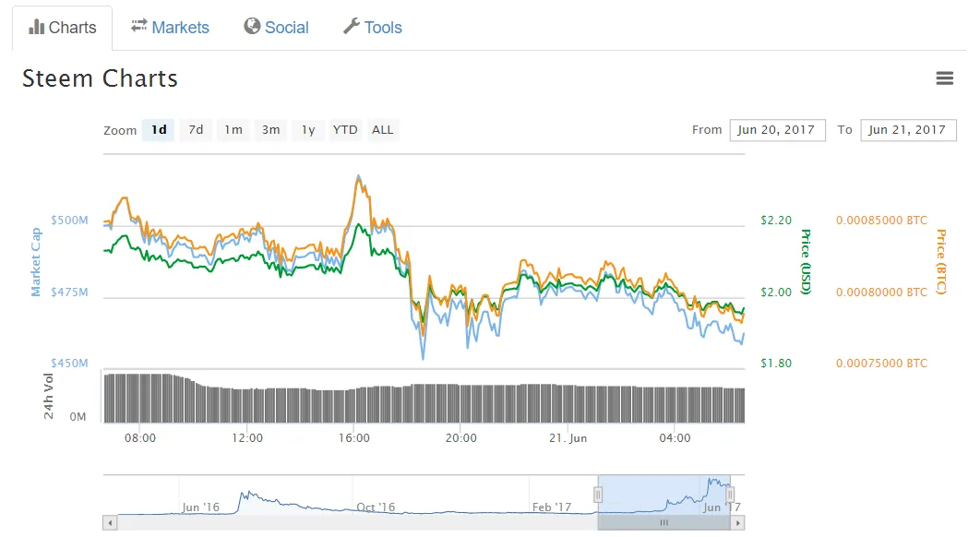Click the Price (BTC) axis label

click(x=940, y=262)
